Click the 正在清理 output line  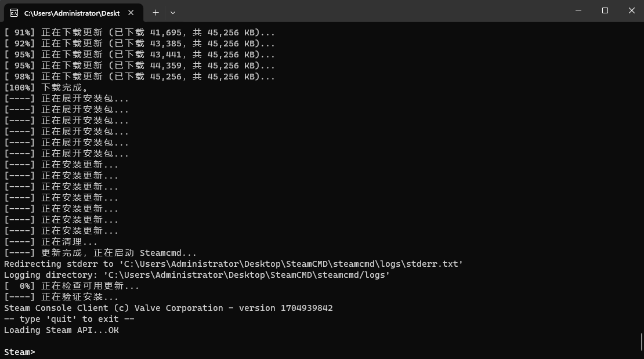click(x=51, y=241)
